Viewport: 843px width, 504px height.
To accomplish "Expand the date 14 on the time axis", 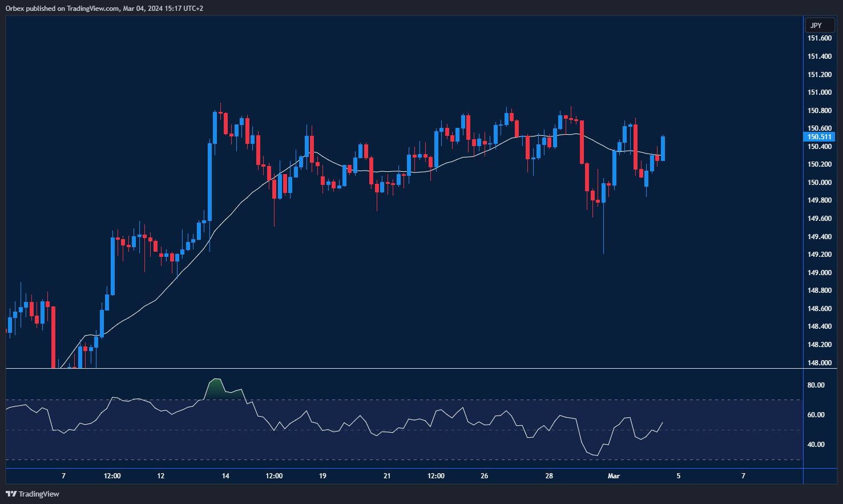I will (x=225, y=475).
